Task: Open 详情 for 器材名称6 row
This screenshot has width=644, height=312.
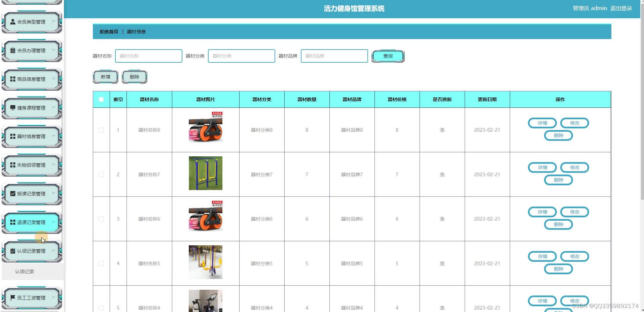Action: [x=542, y=212]
